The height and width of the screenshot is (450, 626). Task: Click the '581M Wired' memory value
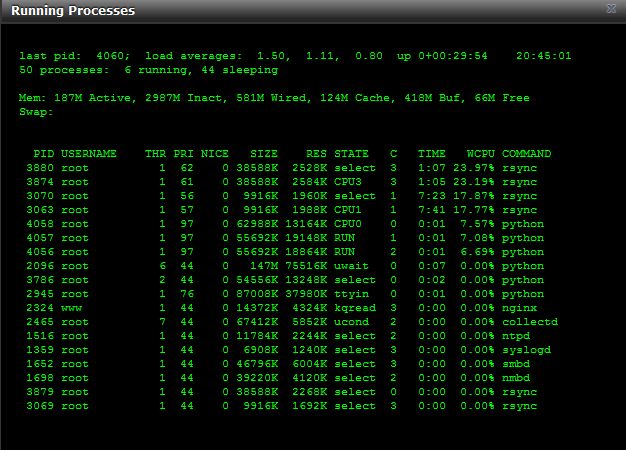point(273,98)
